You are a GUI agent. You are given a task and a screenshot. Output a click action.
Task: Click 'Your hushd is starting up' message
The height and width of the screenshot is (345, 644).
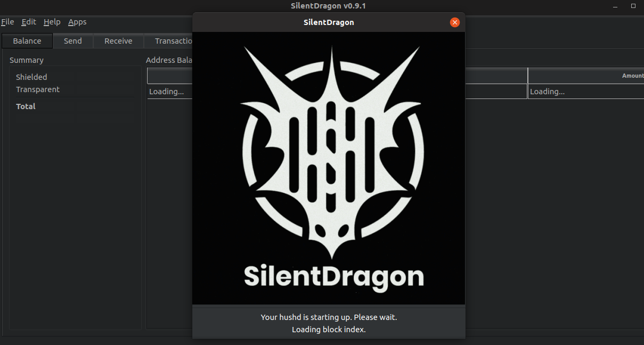point(329,317)
